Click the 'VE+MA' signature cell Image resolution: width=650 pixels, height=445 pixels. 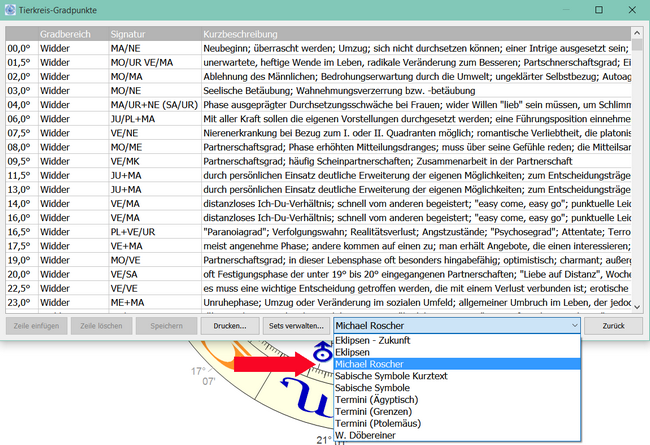click(155, 246)
